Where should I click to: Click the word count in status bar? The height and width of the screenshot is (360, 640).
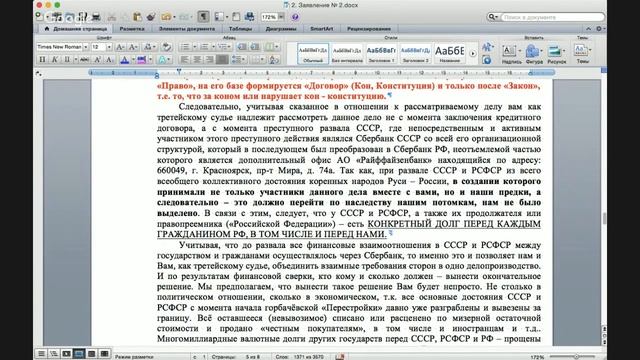point(299,357)
